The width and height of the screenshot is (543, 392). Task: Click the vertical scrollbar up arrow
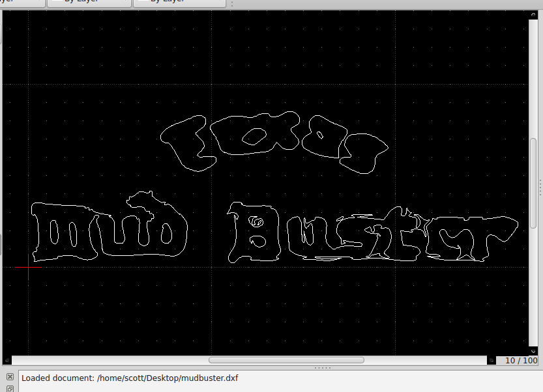533,15
